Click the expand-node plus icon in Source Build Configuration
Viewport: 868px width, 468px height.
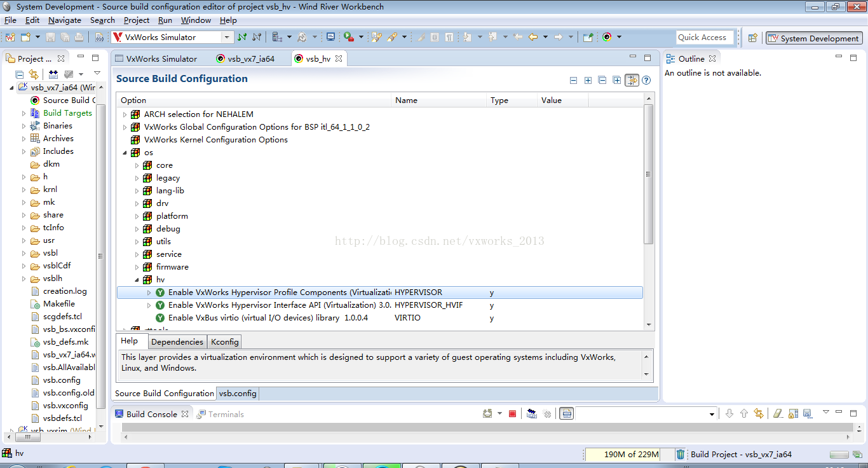588,81
